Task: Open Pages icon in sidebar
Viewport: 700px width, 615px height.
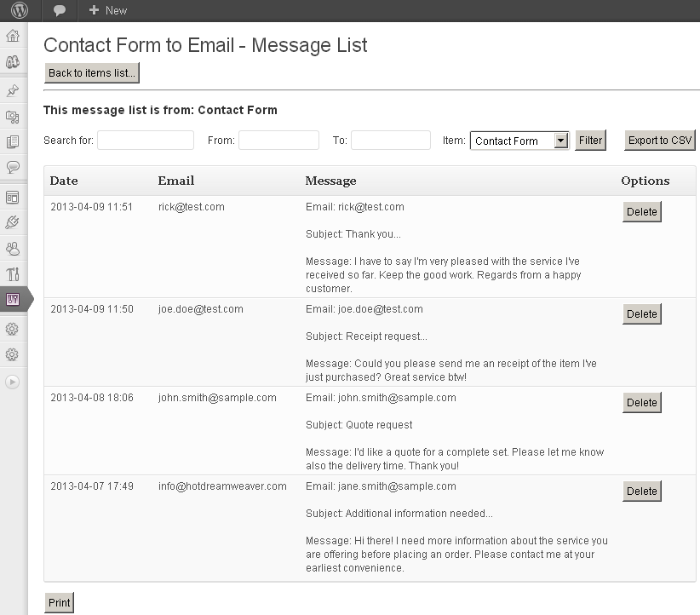Action: 13,142
